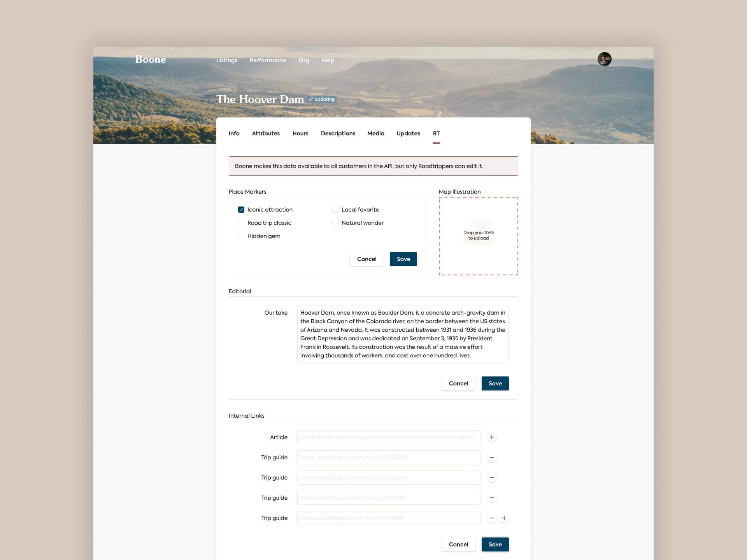
Task: Click the Editorial section label
Action: click(240, 291)
